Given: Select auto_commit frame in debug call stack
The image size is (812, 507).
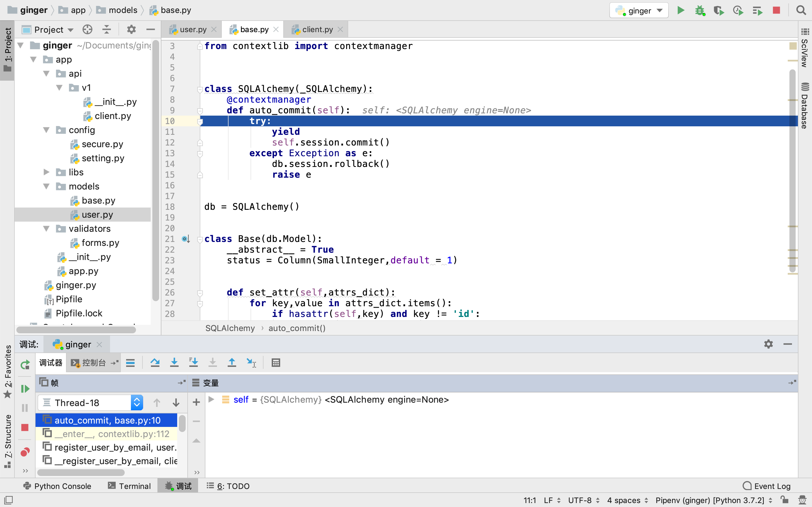Looking at the screenshot, I should [109, 420].
